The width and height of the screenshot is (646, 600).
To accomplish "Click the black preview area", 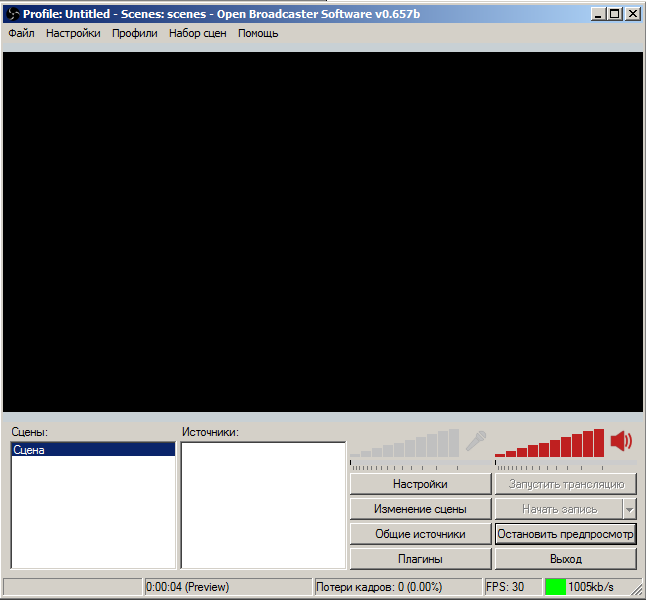I will (323, 232).
